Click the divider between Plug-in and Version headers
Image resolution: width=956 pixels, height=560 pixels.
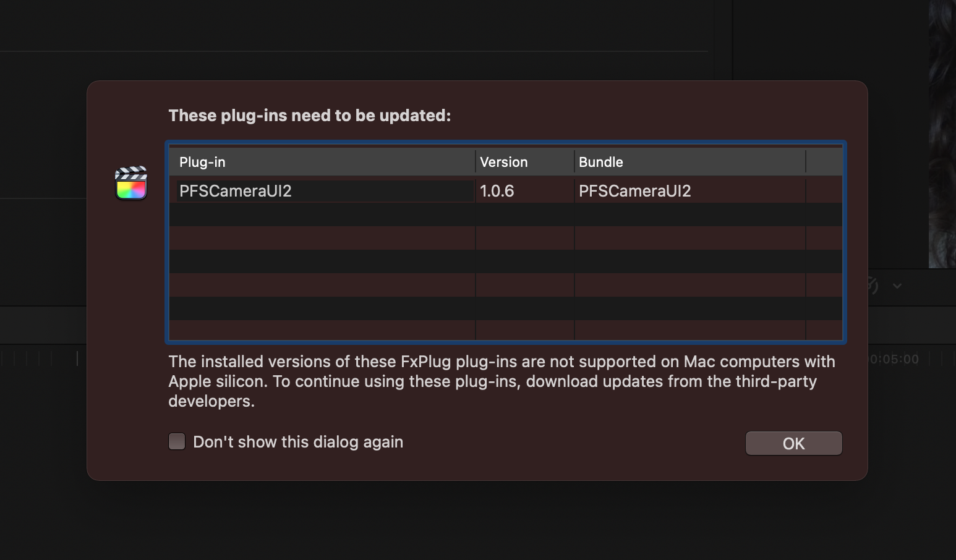tap(476, 162)
